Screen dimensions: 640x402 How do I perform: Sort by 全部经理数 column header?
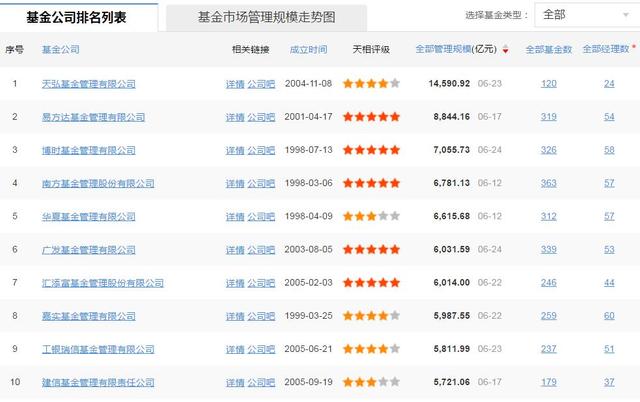pos(606,49)
